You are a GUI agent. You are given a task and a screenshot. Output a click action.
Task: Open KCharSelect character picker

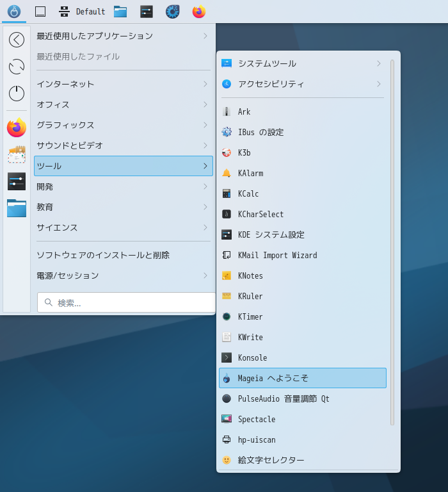[303, 215]
